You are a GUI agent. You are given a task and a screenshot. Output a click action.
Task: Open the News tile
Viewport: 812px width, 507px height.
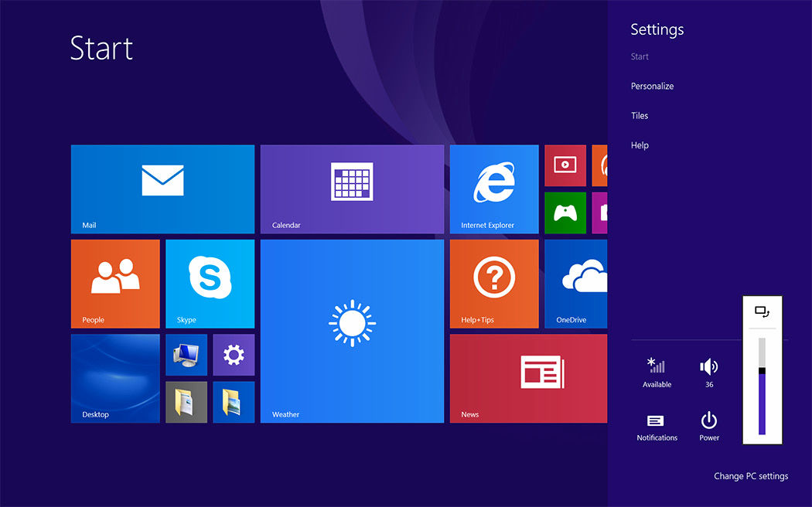tap(529, 379)
